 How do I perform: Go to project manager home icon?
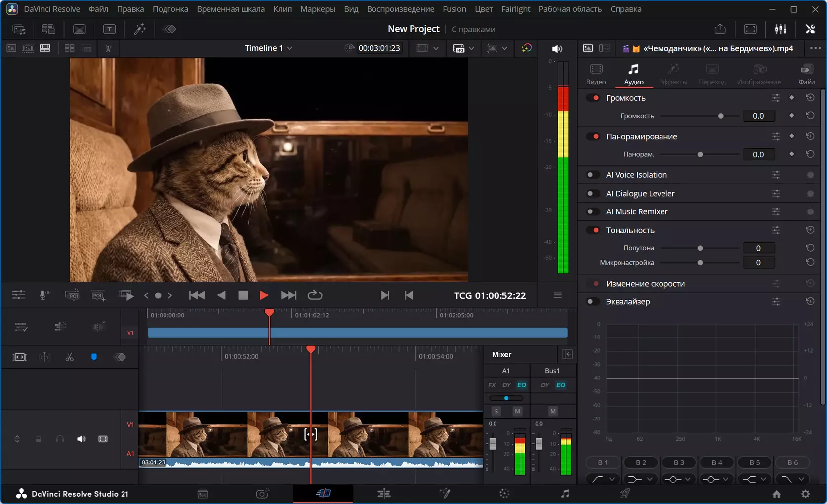click(777, 494)
